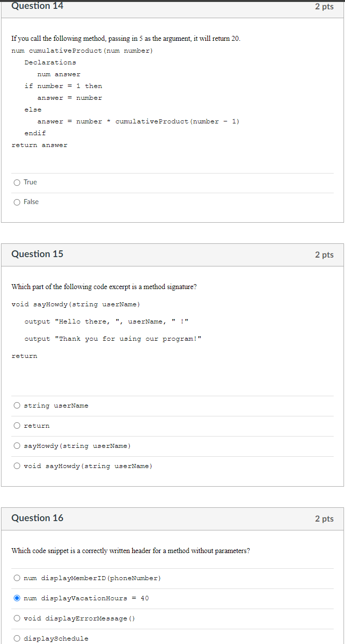Screen dimensions: 345x644
Task: Select True for Question 14
Action: 17,182
